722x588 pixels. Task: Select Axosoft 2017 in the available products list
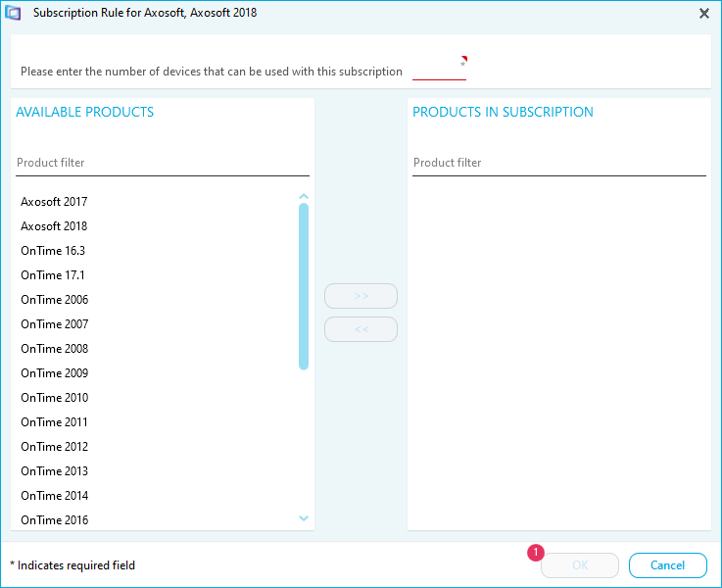pyautogui.click(x=54, y=202)
